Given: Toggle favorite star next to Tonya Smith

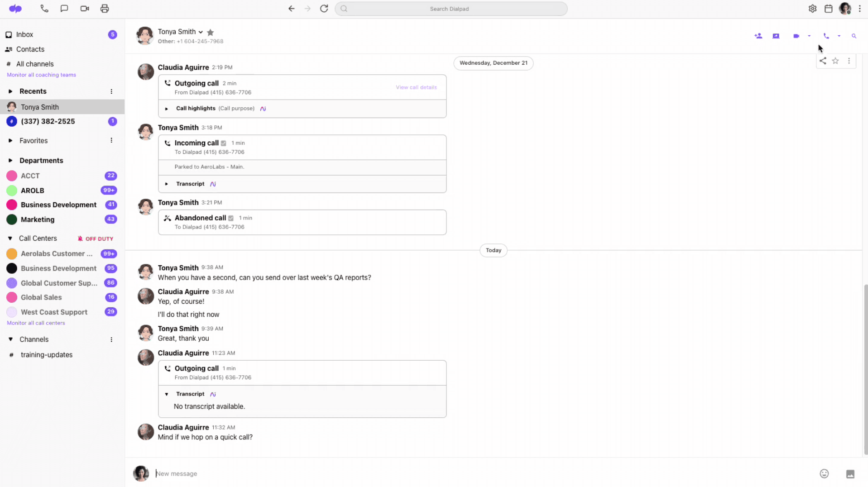Looking at the screenshot, I should 210,32.
